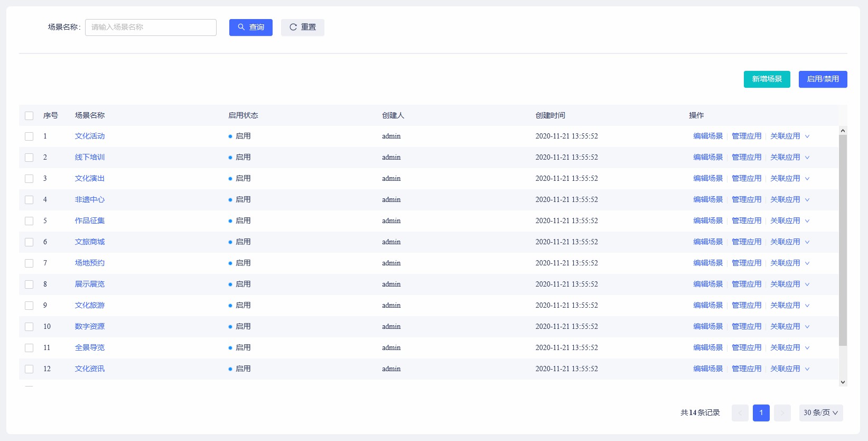The width and height of the screenshot is (868, 441).
Task: Click the previous page arrow in pagination
Action: coord(740,413)
